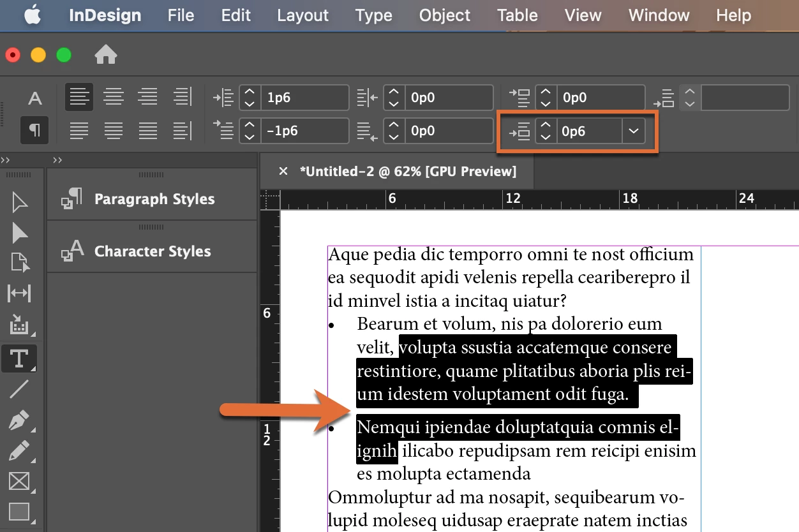The height and width of the screenshot is (532, 799).
Task: Click the Space After icon
Action: [664, 98]
